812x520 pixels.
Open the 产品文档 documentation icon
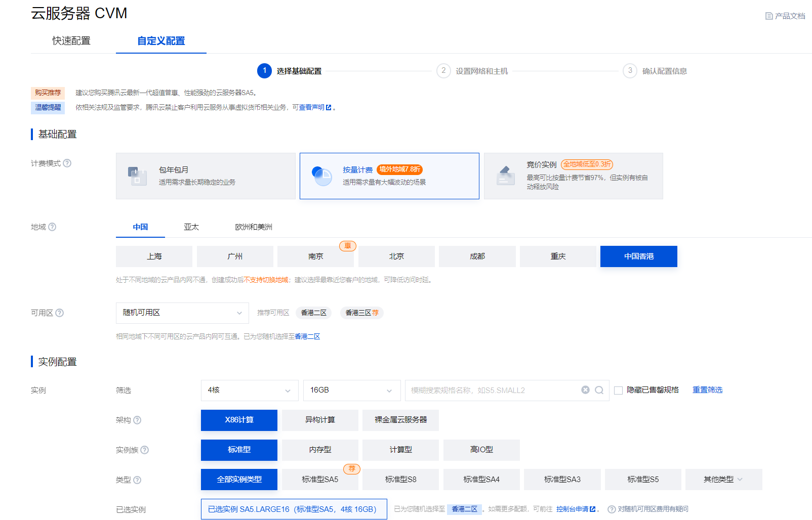769,16
